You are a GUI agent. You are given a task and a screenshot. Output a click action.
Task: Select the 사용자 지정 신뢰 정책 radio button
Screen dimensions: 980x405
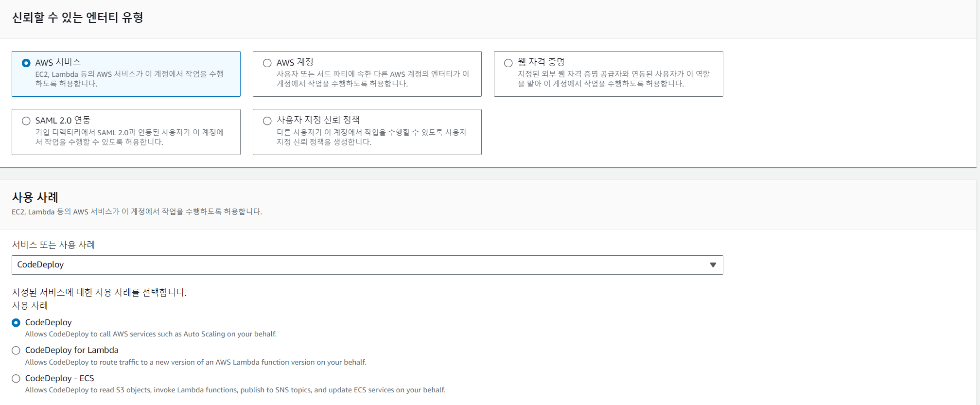267,121
